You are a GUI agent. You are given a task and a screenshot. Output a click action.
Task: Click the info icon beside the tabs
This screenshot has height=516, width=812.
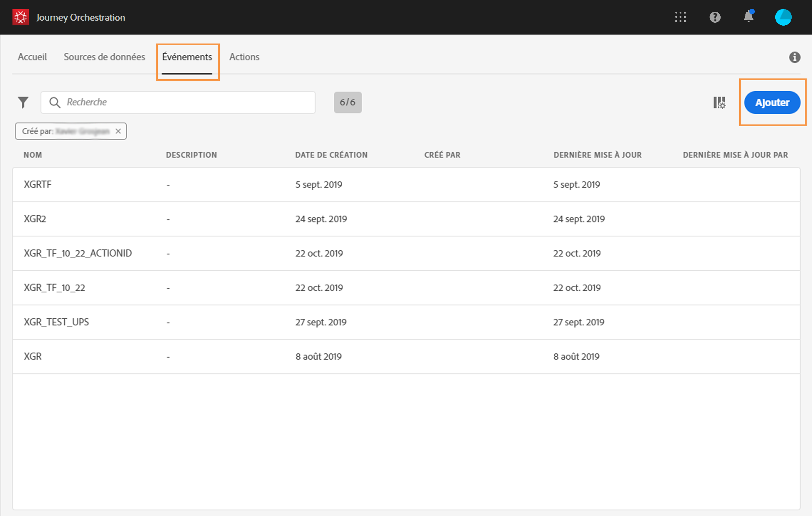point(794,57)
